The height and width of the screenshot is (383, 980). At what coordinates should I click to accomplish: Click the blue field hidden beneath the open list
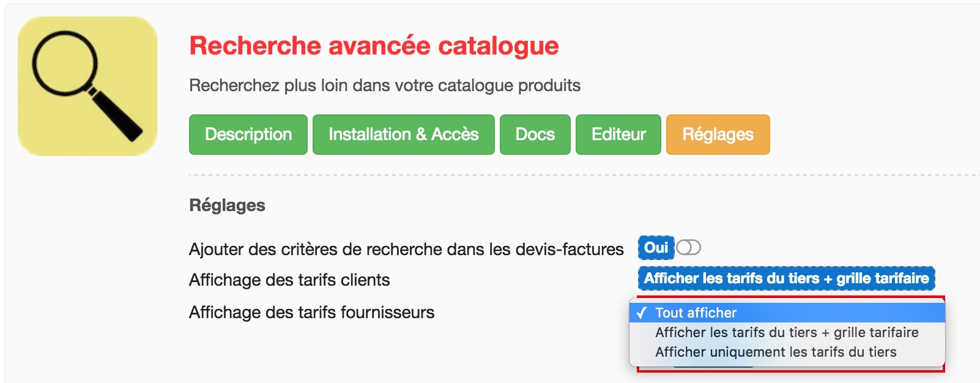[x=713, y=365]
